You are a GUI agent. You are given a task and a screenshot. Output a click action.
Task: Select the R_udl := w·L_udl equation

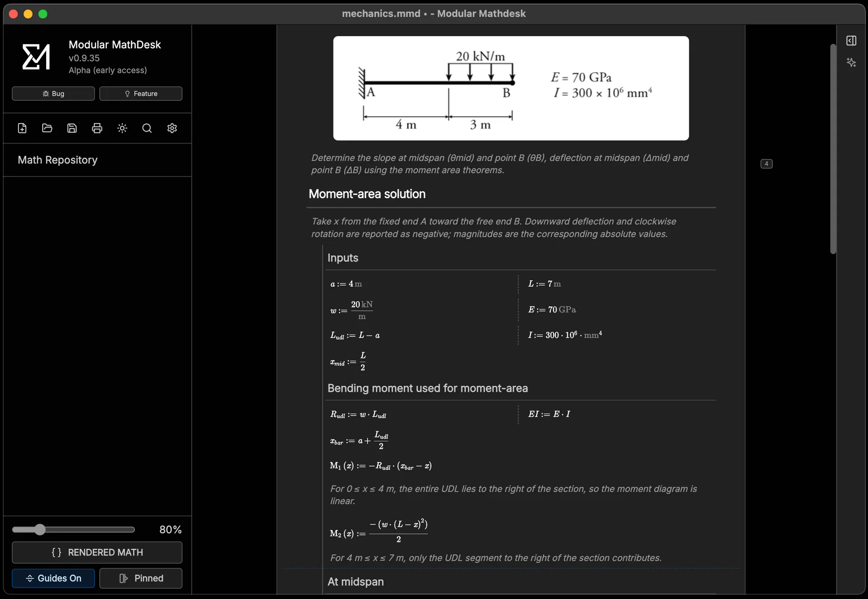358,415
